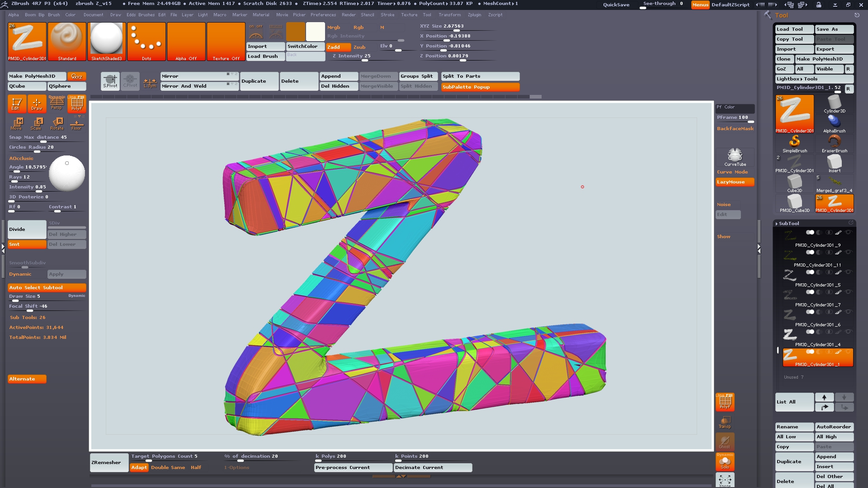Click the S.Pivot set pivot icon
This screenshot has height=488, width=868.
(x=110, y=81)
